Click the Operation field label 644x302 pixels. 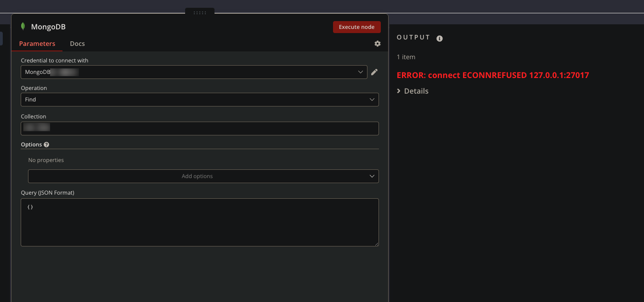click(x=34, y=88)
